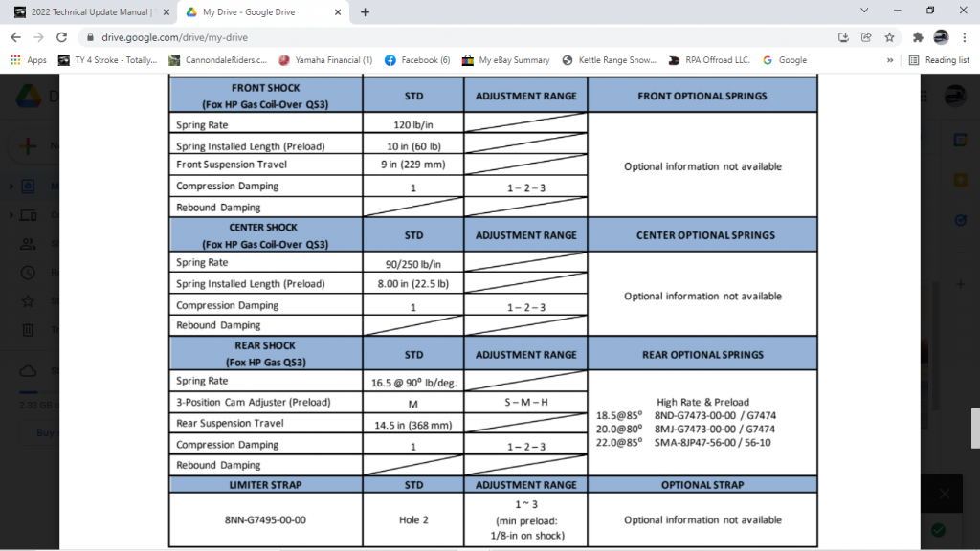Open Shared with me people icon
Image resolution: width=980 pixels, height=551 pixels.
pos(29,244)
